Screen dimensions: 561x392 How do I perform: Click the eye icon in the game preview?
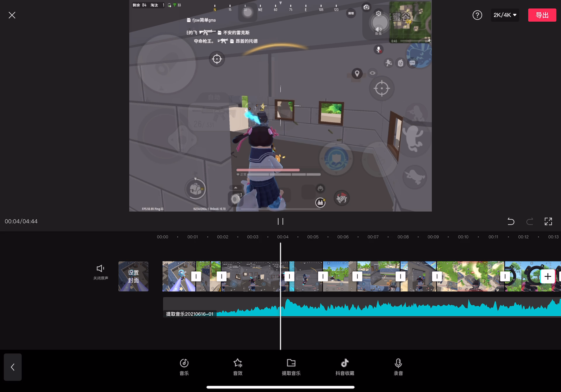pyautogui.click(x=373, y=73)
